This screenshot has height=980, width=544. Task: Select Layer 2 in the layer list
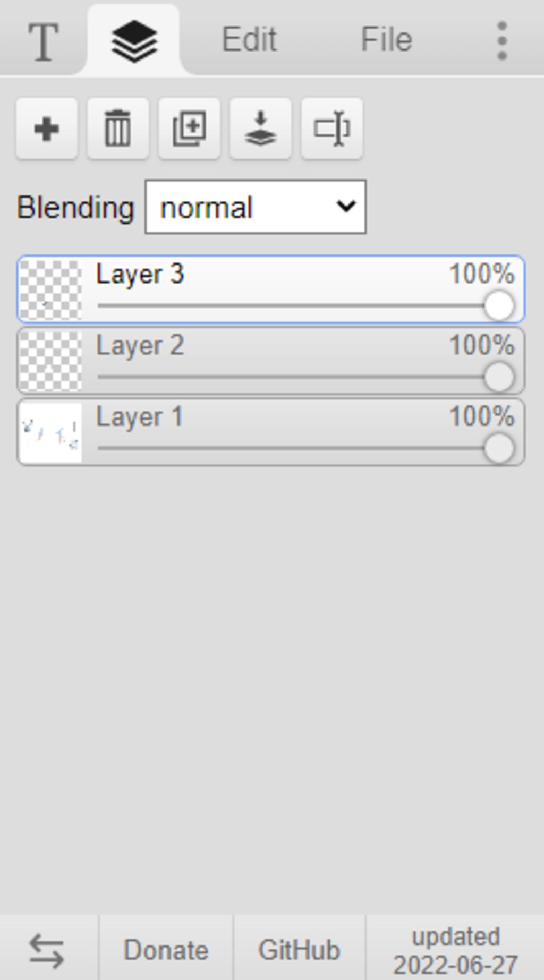[x=271, y=361]
